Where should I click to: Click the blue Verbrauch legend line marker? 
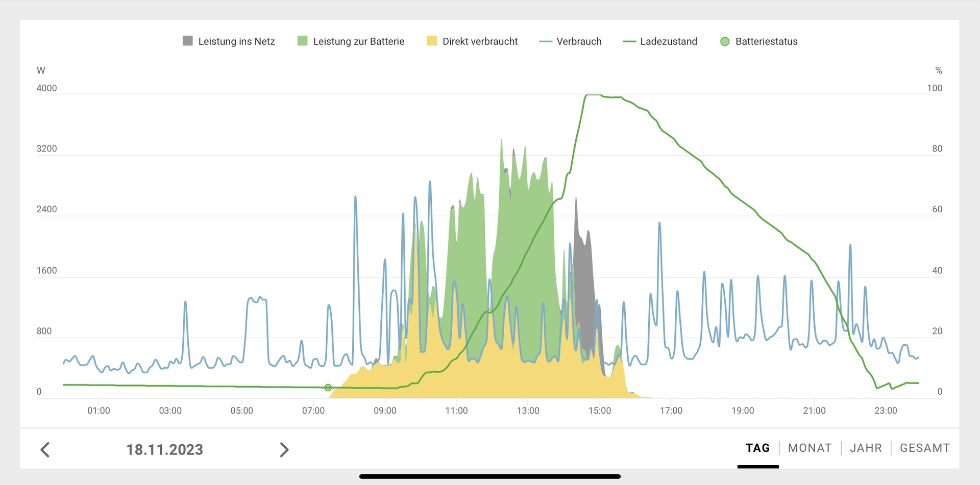546,41
